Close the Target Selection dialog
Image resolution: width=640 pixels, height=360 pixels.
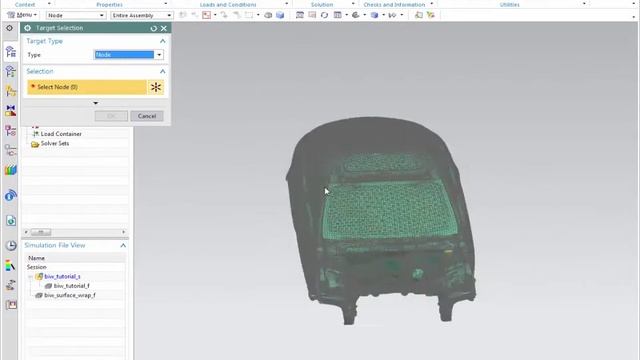pos(164,28)
